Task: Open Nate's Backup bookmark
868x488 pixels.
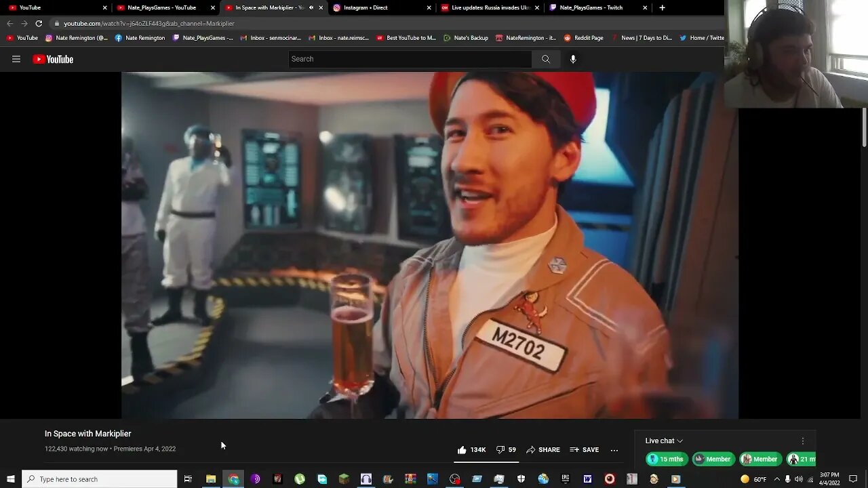Action: [466, 38]
